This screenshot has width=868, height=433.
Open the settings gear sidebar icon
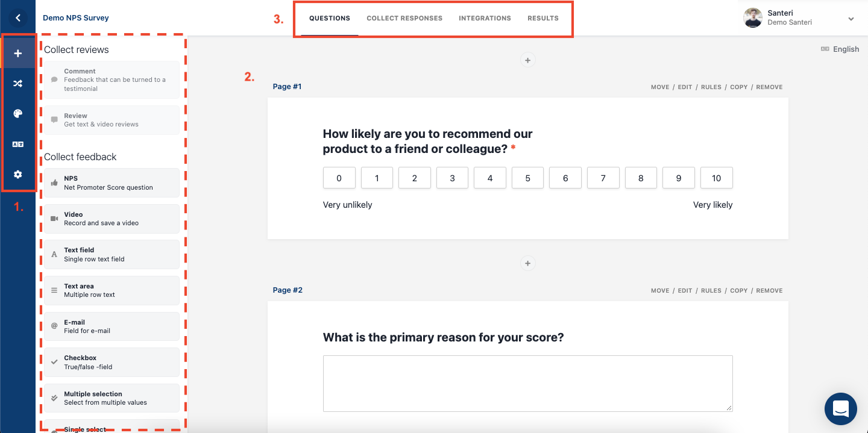17,174
